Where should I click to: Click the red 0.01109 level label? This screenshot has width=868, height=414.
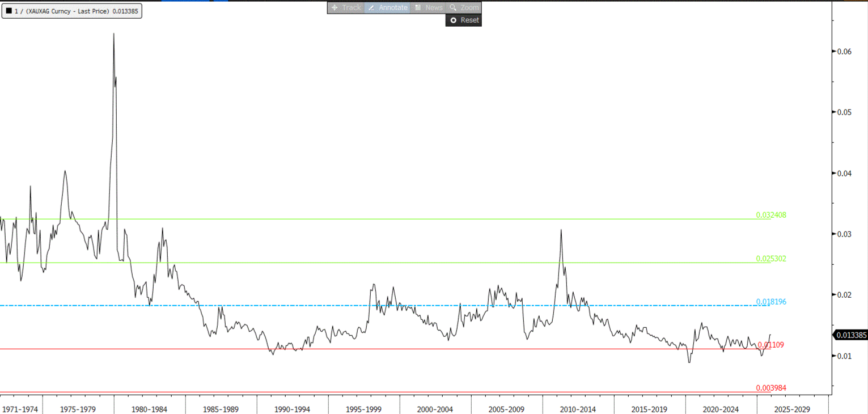[x=771, y=345]
